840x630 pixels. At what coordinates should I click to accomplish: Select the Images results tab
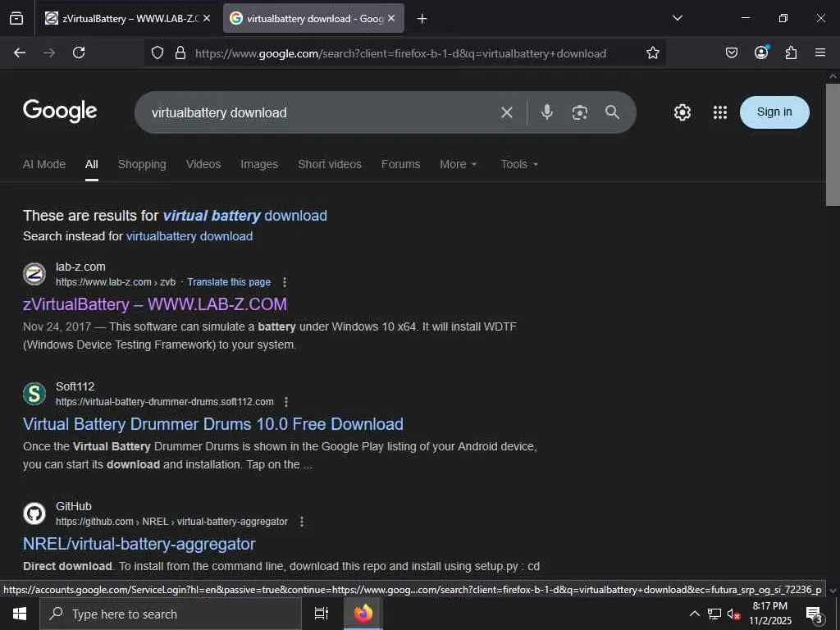coord(259,164)
